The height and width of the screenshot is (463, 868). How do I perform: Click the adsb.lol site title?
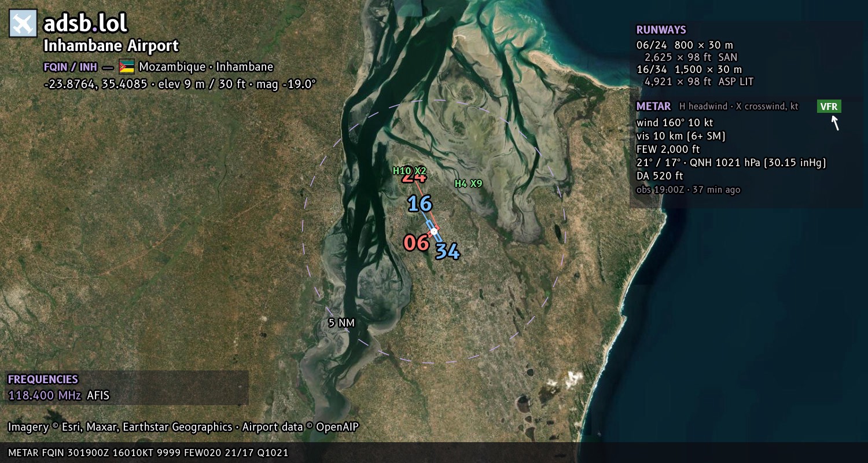85,24
